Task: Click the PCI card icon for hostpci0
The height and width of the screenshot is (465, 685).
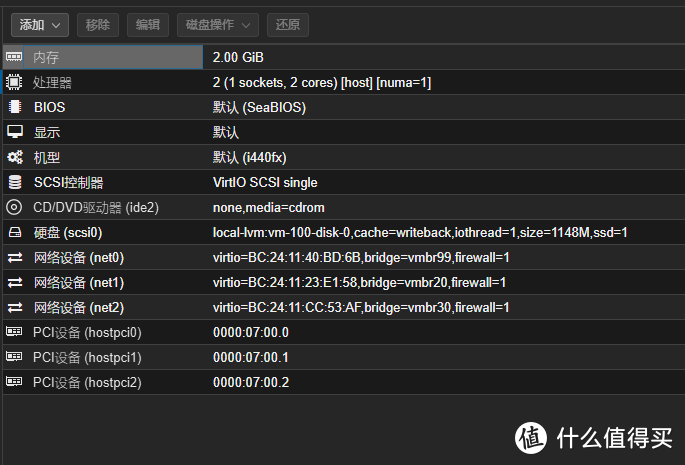Action: point(14,332)
